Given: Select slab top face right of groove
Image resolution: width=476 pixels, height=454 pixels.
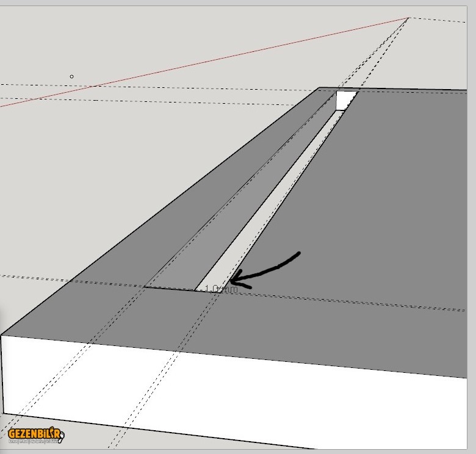Looking at the screenshot, I should pyautogui.click(x=378, y=232).
